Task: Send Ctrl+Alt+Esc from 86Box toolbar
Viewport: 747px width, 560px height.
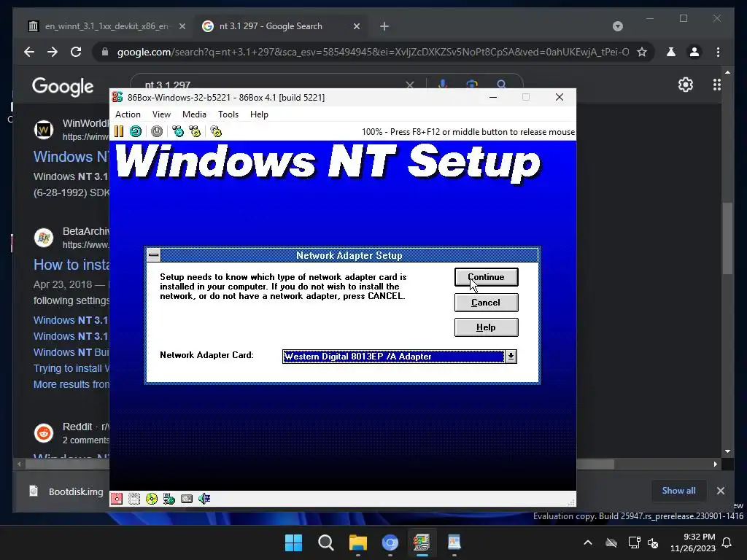Action: click(x=195, y=131)
